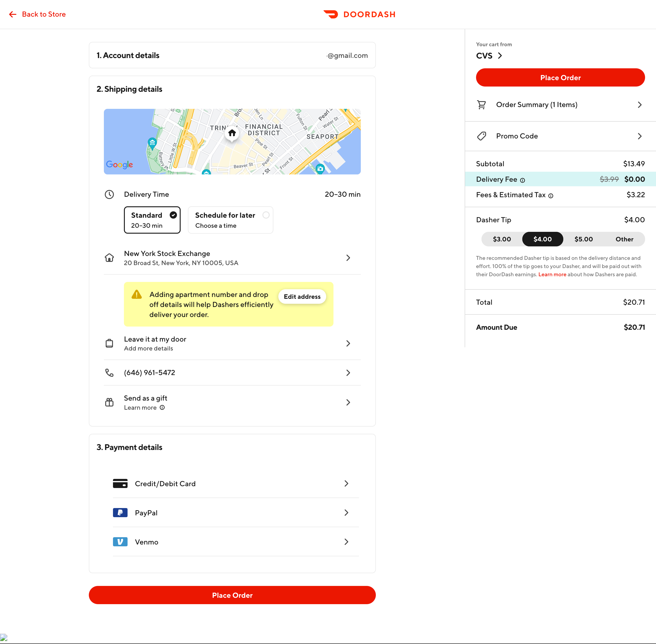Click the museum marker near Battery Pl
Screen dimensions: 656x644
153,143
